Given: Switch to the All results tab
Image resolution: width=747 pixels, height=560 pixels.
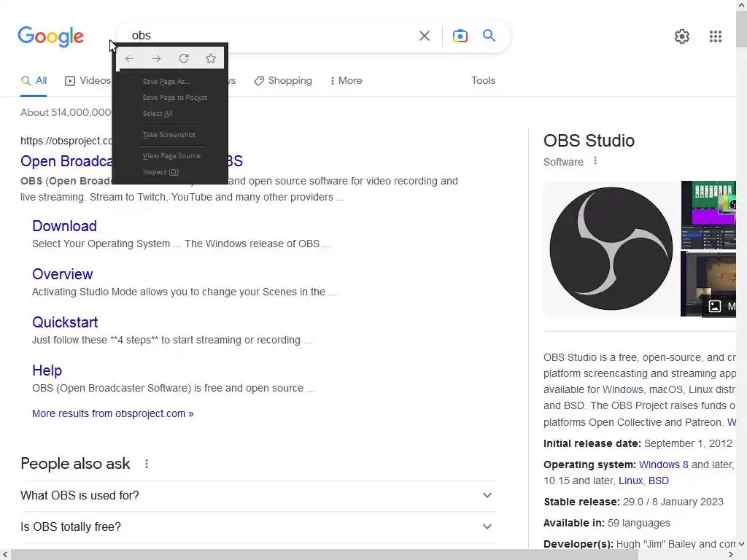Looking at the screenshot, I should [x=34, y=81].
